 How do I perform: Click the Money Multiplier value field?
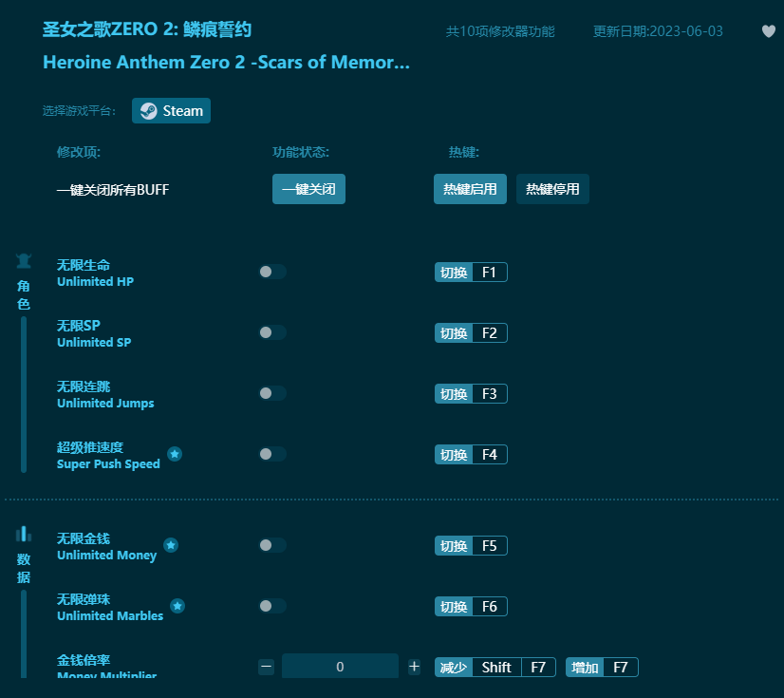coord(340,667)
